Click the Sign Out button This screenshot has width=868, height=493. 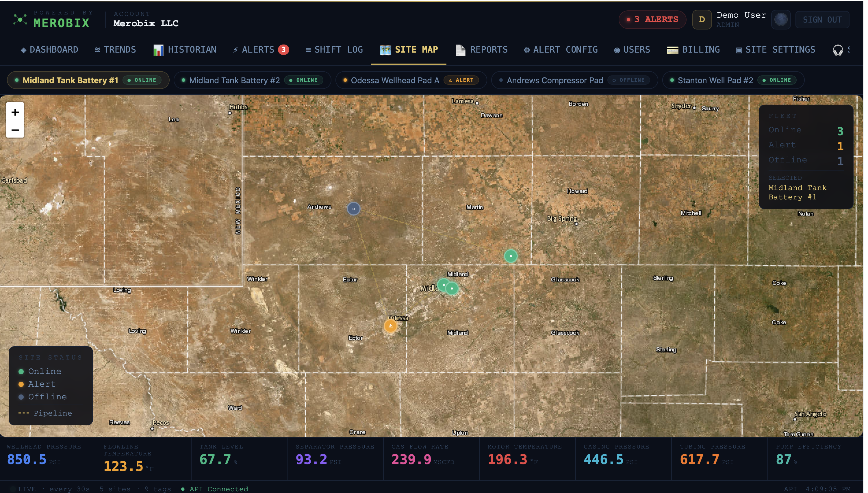[822, 20]
